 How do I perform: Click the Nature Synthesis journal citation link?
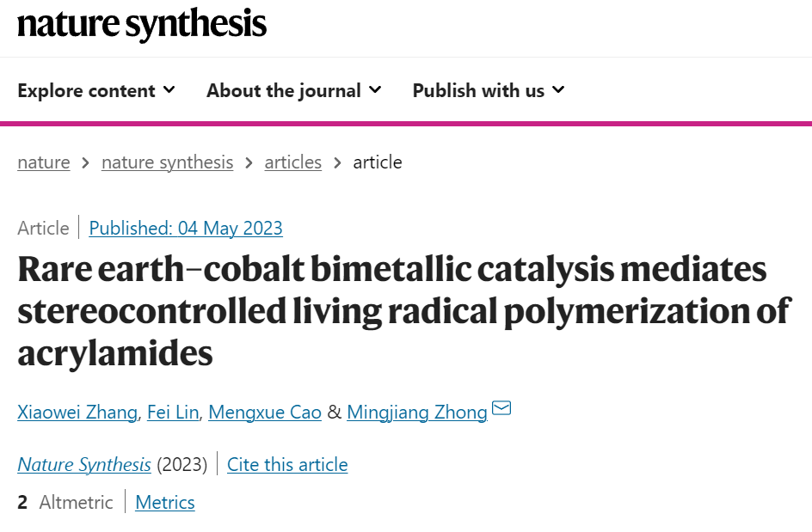[x=84, y=465]
